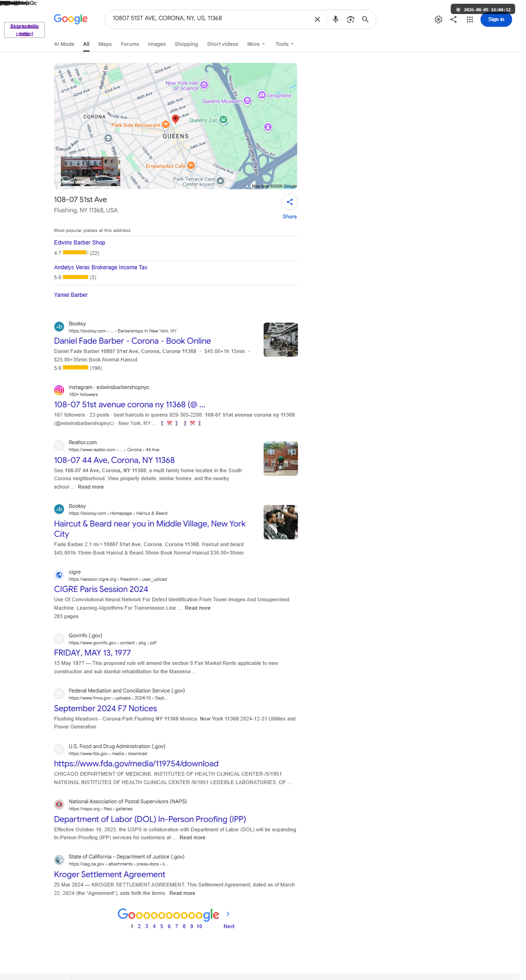Click Booksy favicon for Daniel Fade Barber

59,327
